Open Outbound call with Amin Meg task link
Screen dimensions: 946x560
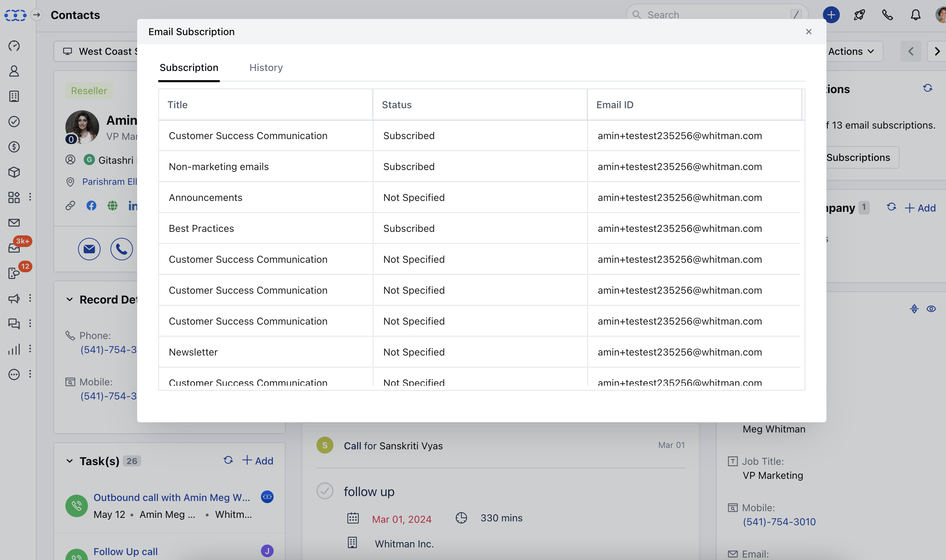[x=172, y=497]
